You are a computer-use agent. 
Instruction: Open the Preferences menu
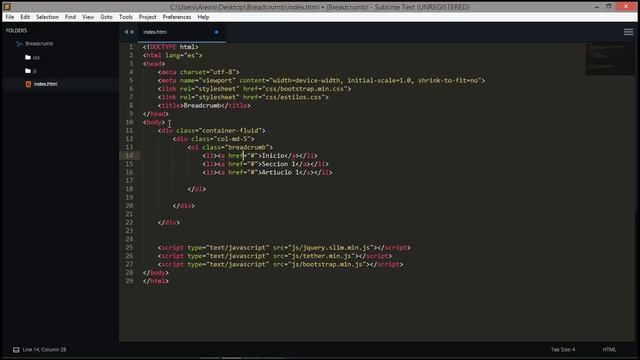pos(177,17)
